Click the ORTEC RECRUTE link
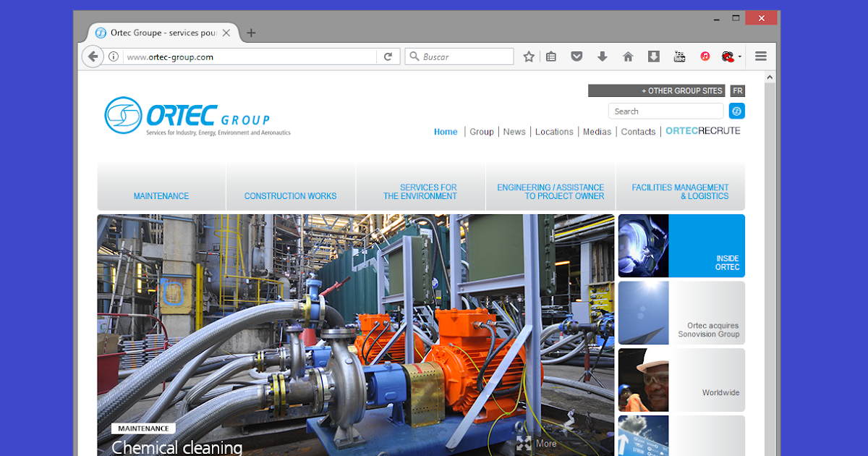The width and height of the screenshot is (868, 456). tap(702, 130)
